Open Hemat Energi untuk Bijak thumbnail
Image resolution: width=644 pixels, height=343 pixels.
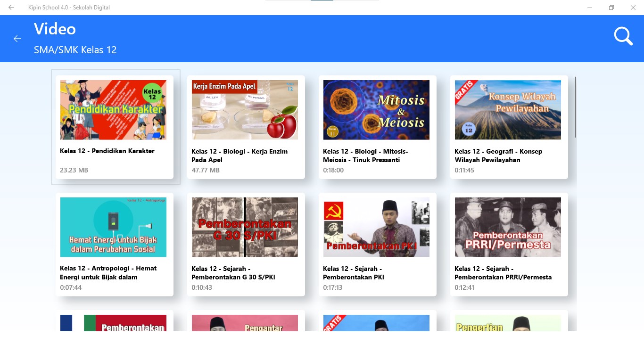[113, 227]
